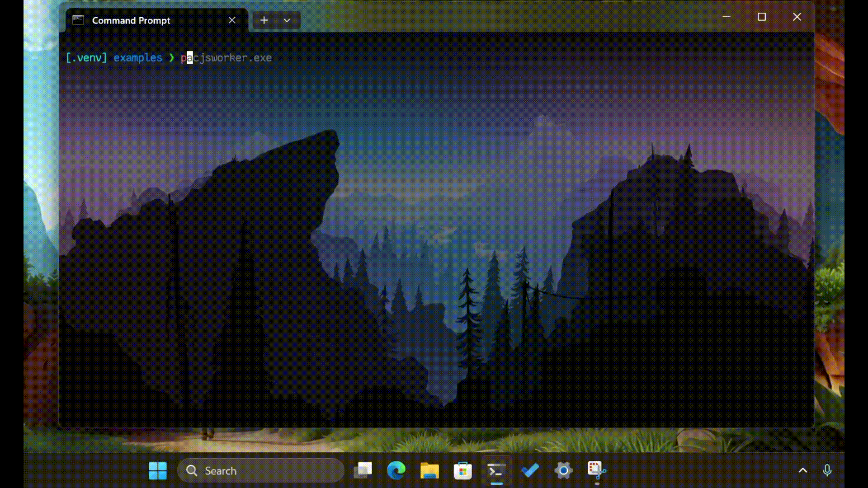Click the Command Prompt tab icon
The width and height of the screenshot is (868, 488).
coord(78,20)
